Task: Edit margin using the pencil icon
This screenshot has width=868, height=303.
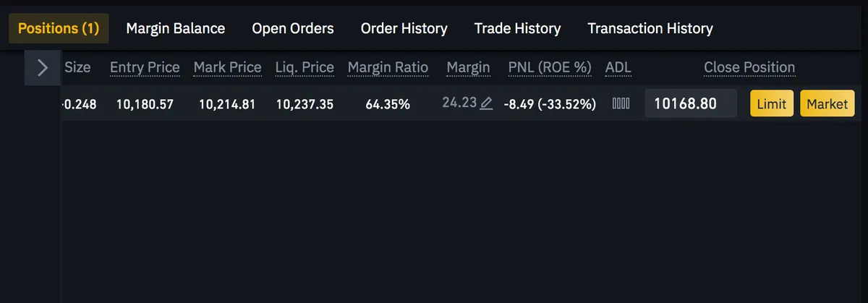Action: tap(487, 103)
